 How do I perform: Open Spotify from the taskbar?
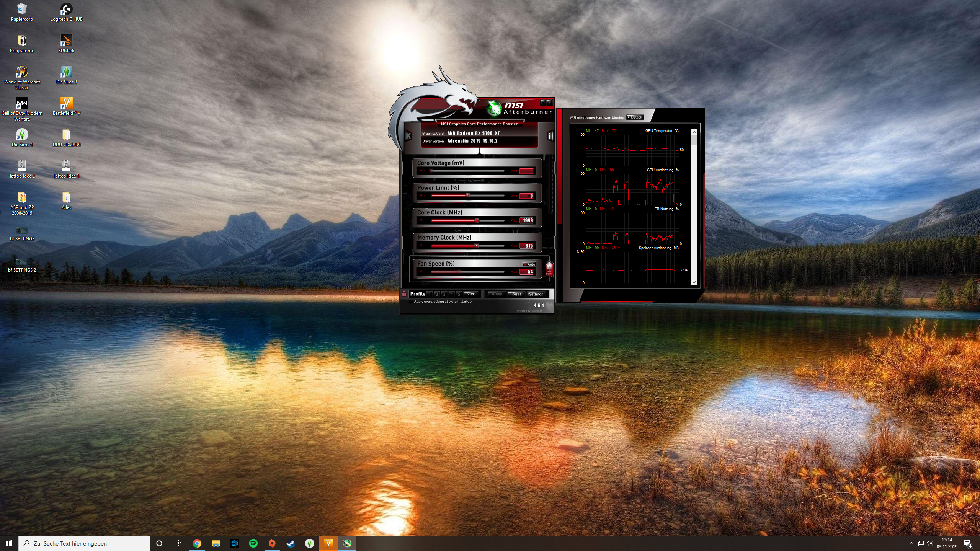[253, 543]
